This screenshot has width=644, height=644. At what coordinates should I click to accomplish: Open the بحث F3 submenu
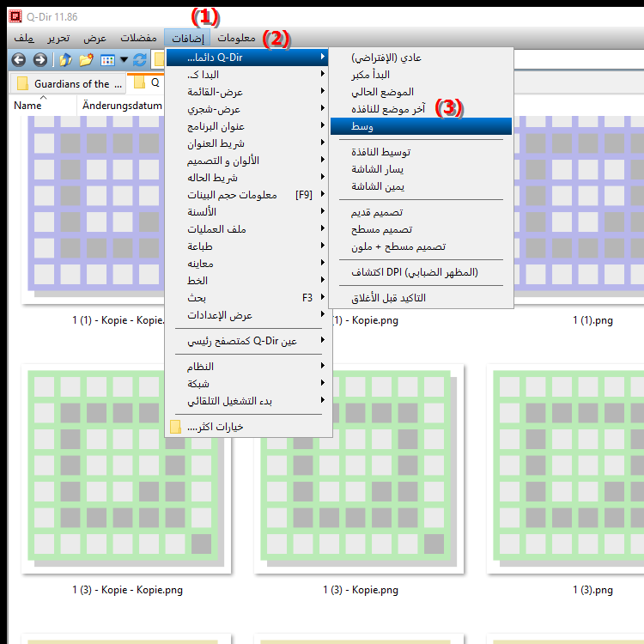pyautogui.click(x=247, y=298)
